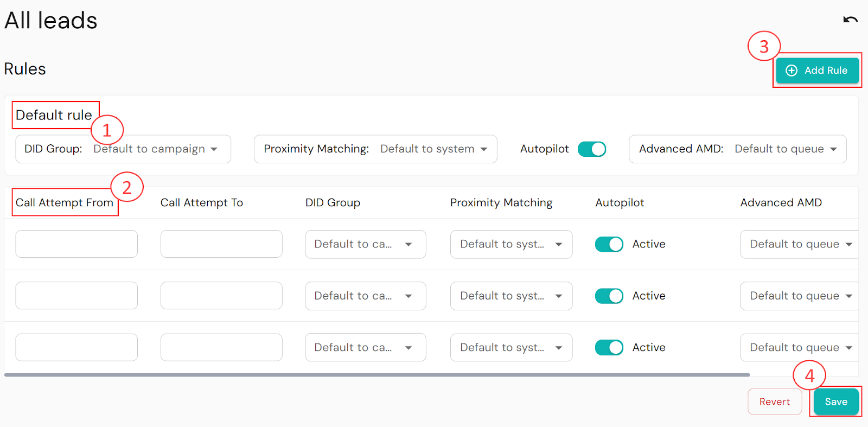Click first row Call Attempt From field
This screenshot has height=427, width=868.
tap(76, 244)
